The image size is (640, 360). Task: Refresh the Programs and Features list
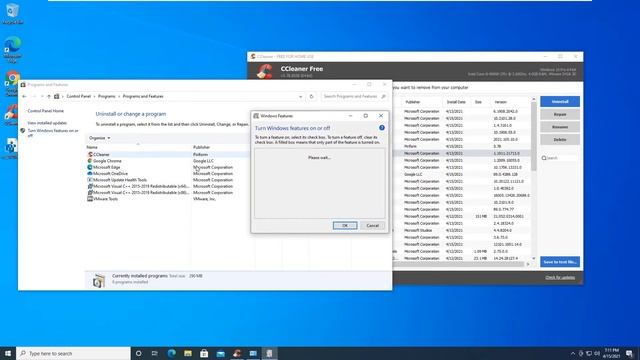pyautogui.click(x=311, y=96)
